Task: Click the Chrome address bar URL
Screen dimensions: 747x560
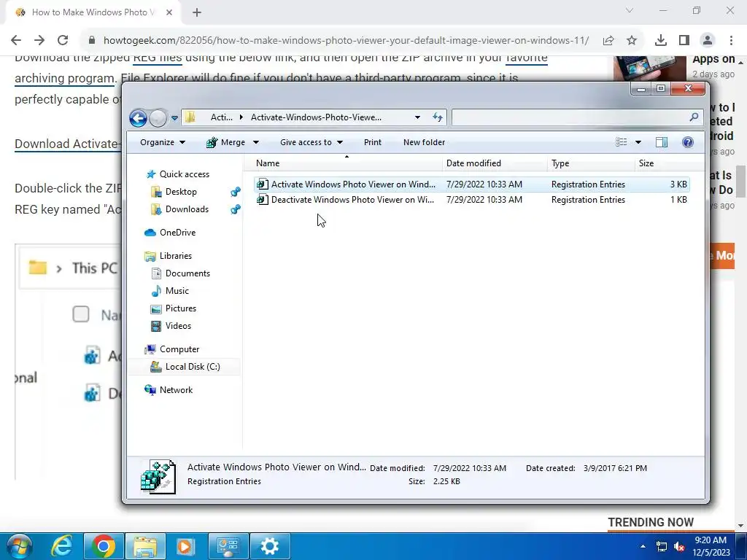Action: click(x=346, y=41)
